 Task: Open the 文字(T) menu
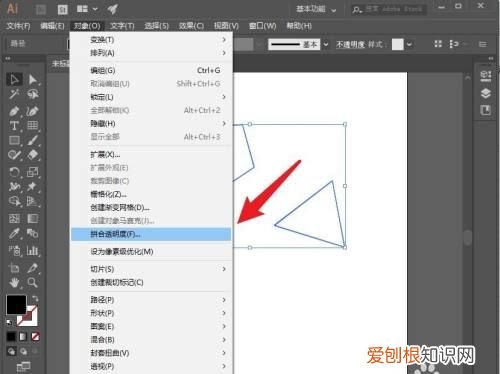[122, 26]
